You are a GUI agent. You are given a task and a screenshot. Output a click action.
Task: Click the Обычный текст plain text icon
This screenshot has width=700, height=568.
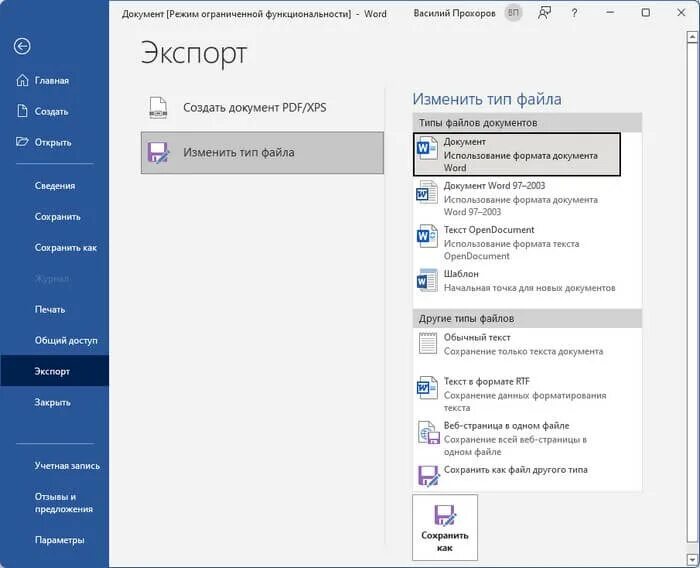pos(428,343)
